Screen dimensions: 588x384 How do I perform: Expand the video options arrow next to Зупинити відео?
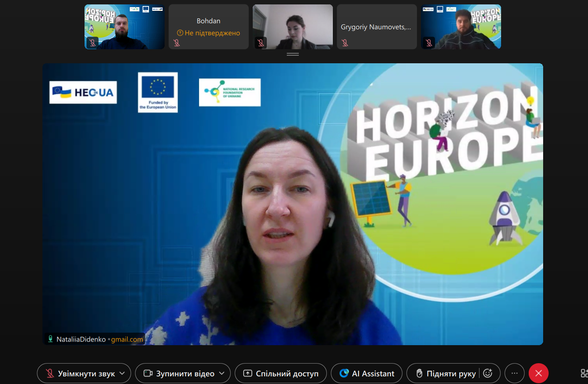(x=222, y=373)
